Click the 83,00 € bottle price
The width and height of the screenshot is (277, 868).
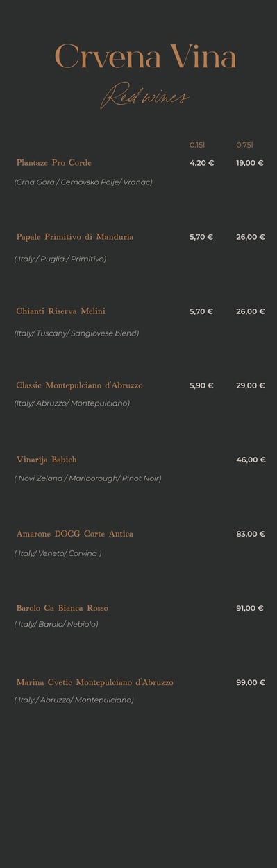251,534
